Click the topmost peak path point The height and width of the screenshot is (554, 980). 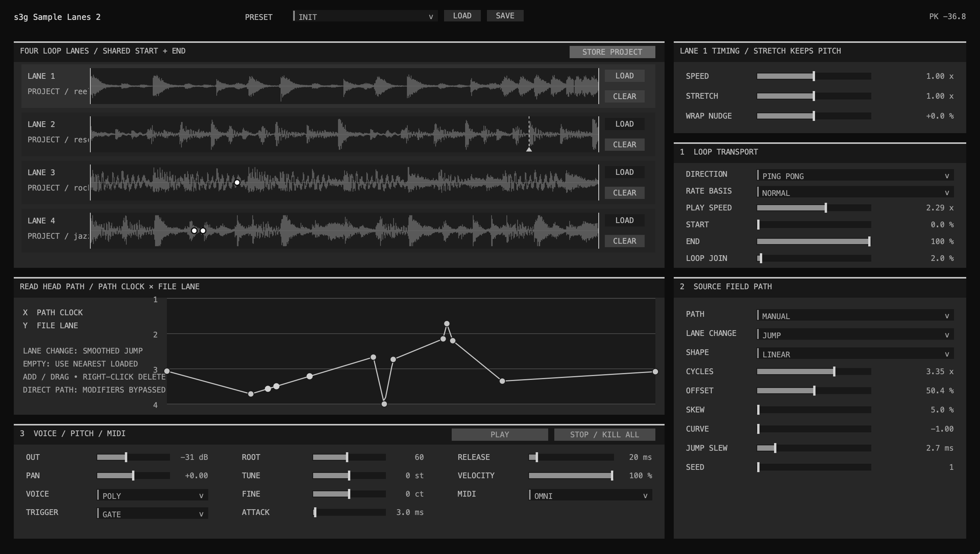click(x=447, y=324)
